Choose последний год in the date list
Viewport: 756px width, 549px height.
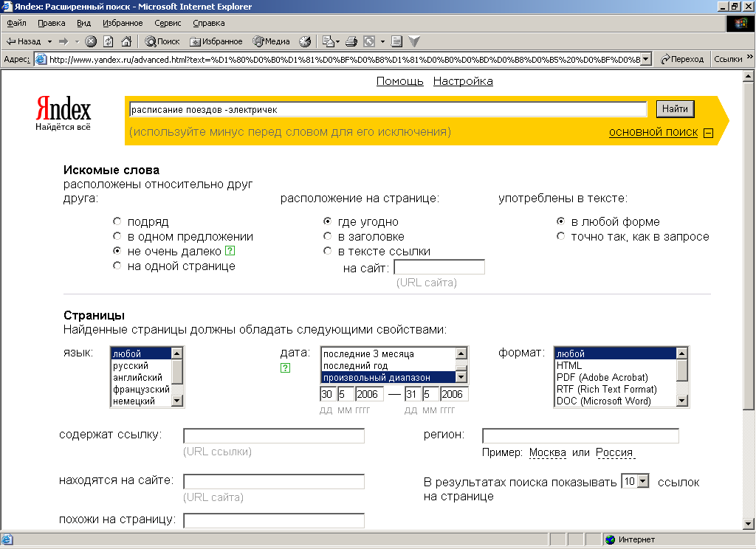[x=388, y=365]
